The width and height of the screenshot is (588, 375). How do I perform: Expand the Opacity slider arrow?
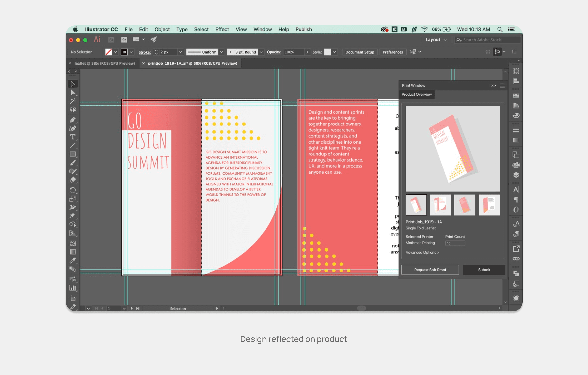coord(307,52)
